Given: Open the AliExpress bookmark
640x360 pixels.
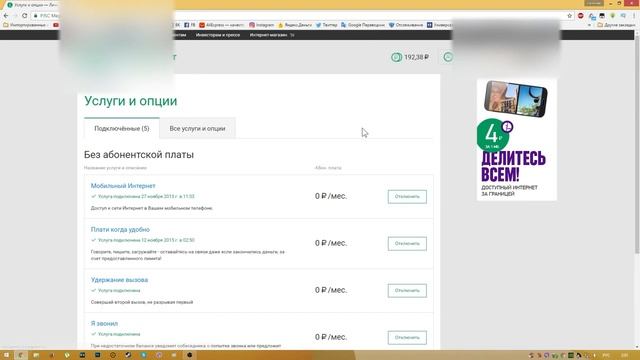Looking at the screenshot, I should click(x=221, y=25).
